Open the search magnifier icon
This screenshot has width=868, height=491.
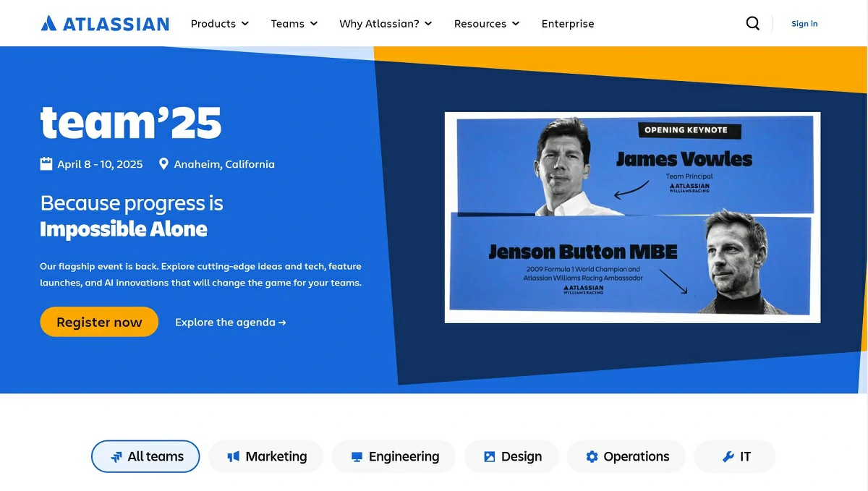(x=753, y=23)
